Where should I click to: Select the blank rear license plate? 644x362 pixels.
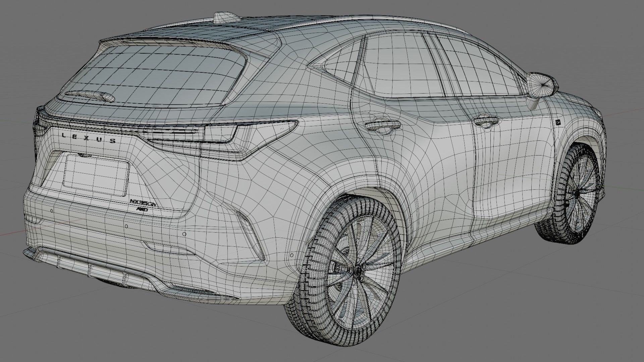(97, 175)
